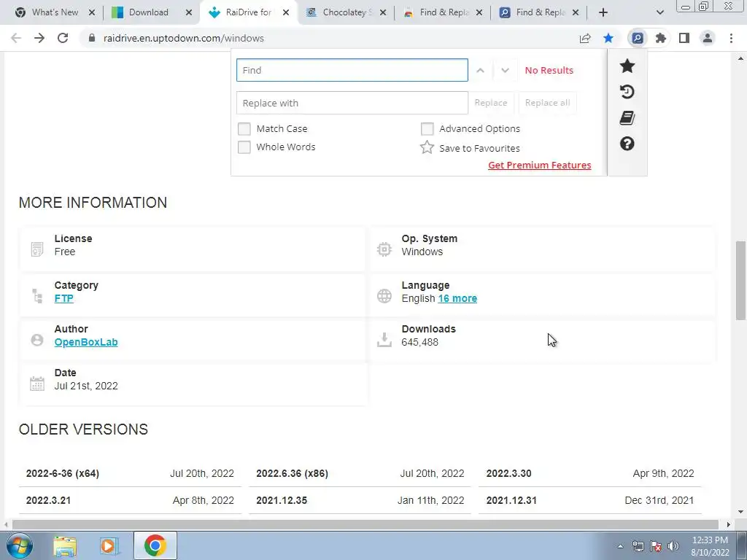Click the Downloads count 645,488

tap(419, 342)
